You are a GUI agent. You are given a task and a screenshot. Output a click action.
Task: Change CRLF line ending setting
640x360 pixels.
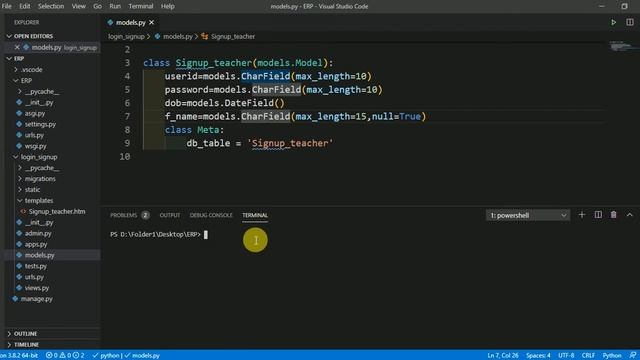point(588,355)
